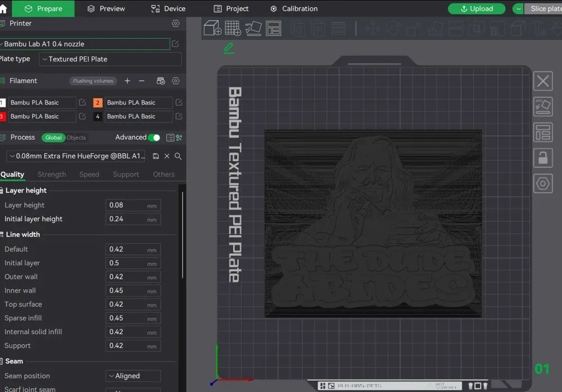Click filament 2 orange color swatch
The height and width of the screenshot is (392, 562).
[x=97, y=102]
